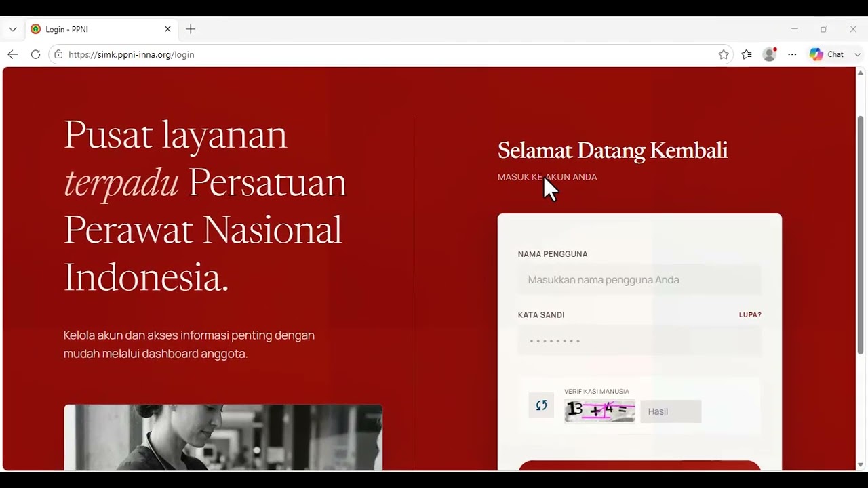Click the Pusat layanan terpadu headline
The image size is (868, 488).
click(x=205, y=205)
